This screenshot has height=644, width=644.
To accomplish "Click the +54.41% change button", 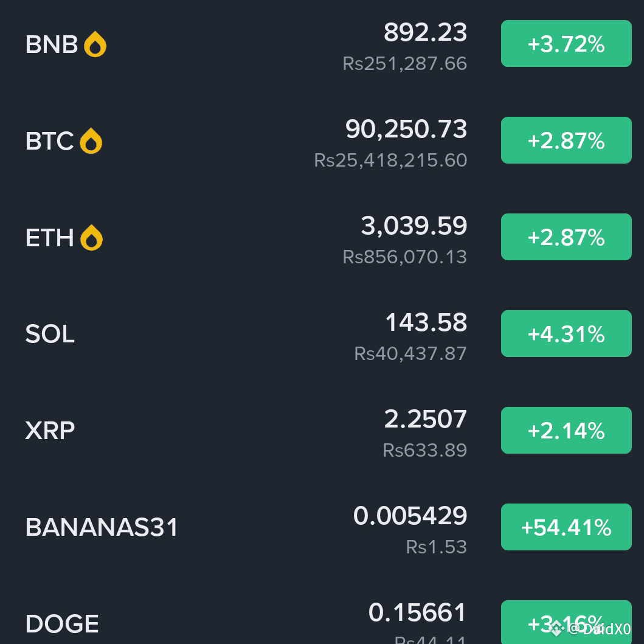I will pyautogui.click(x=566, y=527).
